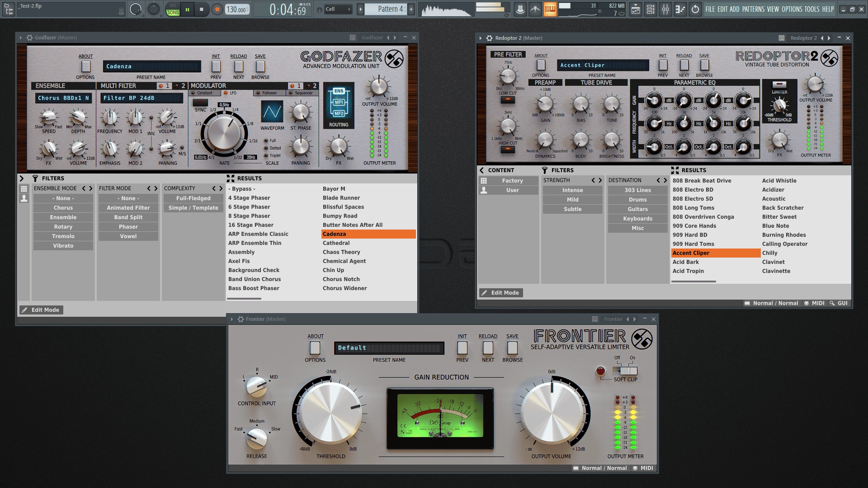This screenshot has width=868, height=488.
Task: Open the mixer icon
Action: 665,9
